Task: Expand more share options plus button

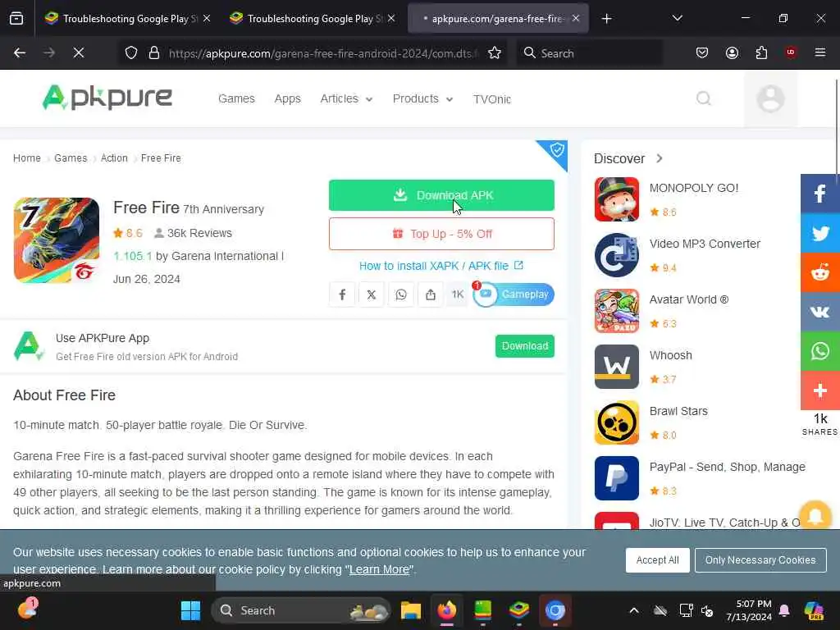Action: click(x=820, y=390)
